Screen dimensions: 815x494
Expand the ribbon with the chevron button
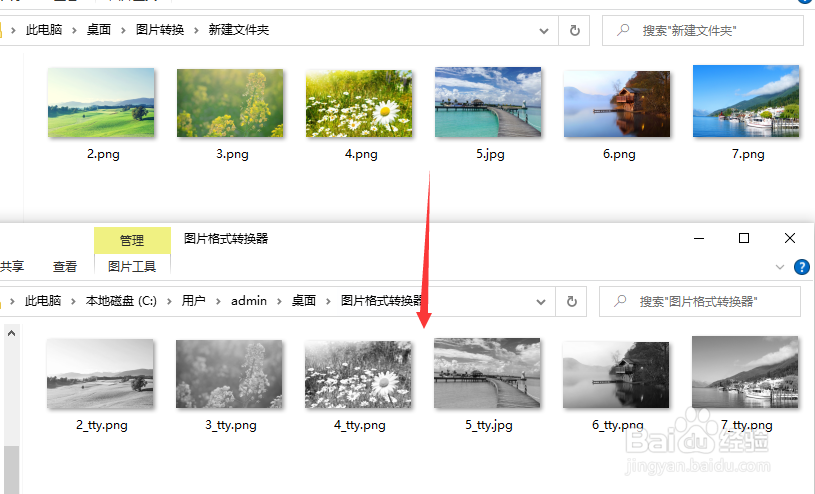(x=780, y=267)
